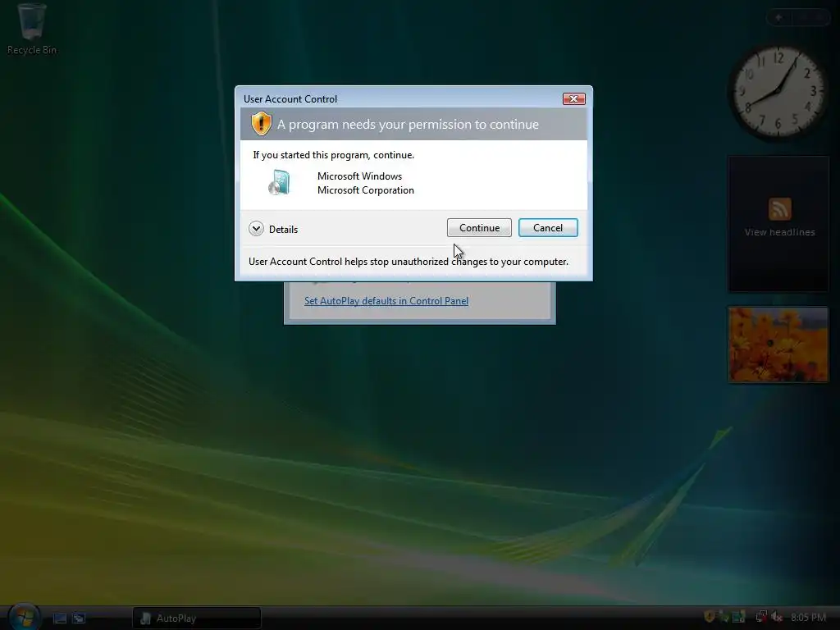Click the muted volume tray icon
The height and width of the screenshot is (630, 840).
click(777, 617)
